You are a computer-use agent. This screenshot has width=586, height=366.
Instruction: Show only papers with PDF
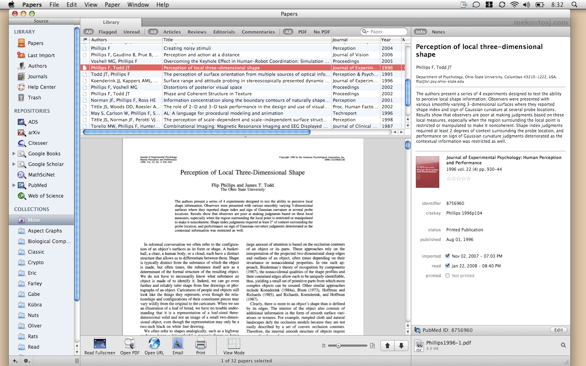point(302,32)
